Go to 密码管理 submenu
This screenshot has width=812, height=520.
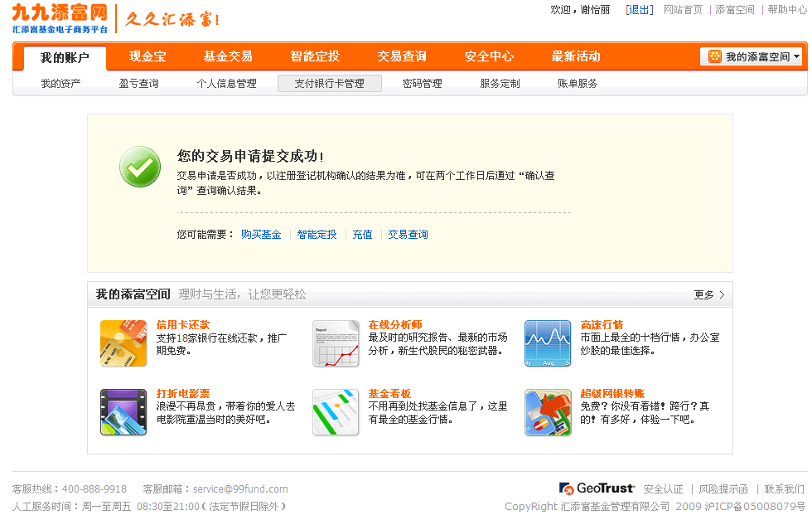click(422, 83)
